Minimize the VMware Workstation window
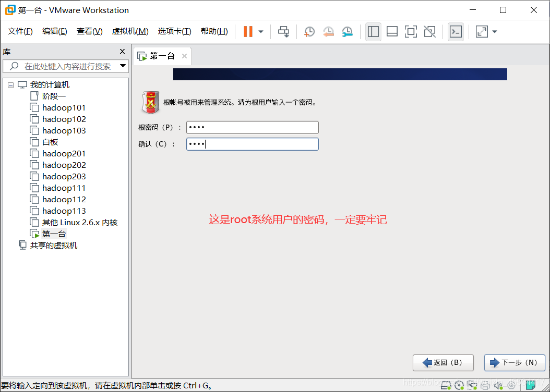The height and width of the screenshot is (392, 550). pyautogui.click(x=472, y=10)
